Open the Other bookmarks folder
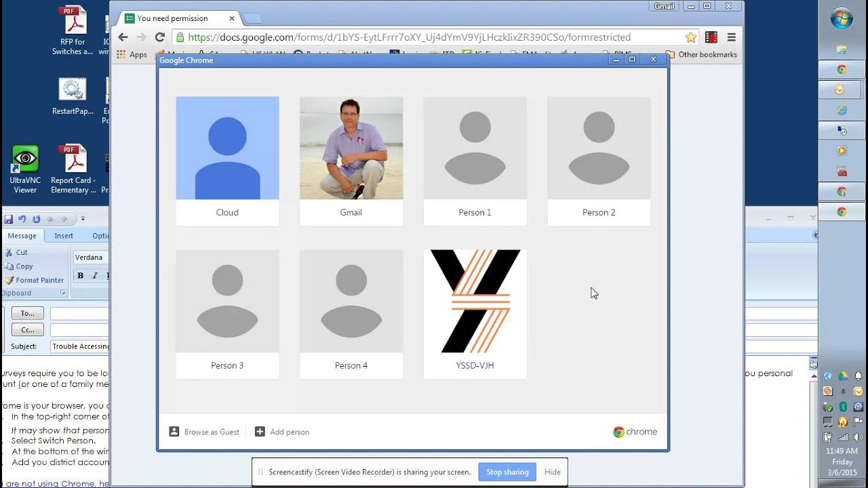Screen dimensions: 868x488 (x=701, y=54)
